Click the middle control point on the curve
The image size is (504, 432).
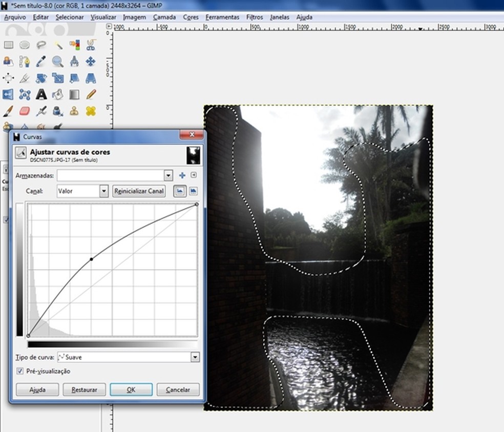click(x=92, y=259)
